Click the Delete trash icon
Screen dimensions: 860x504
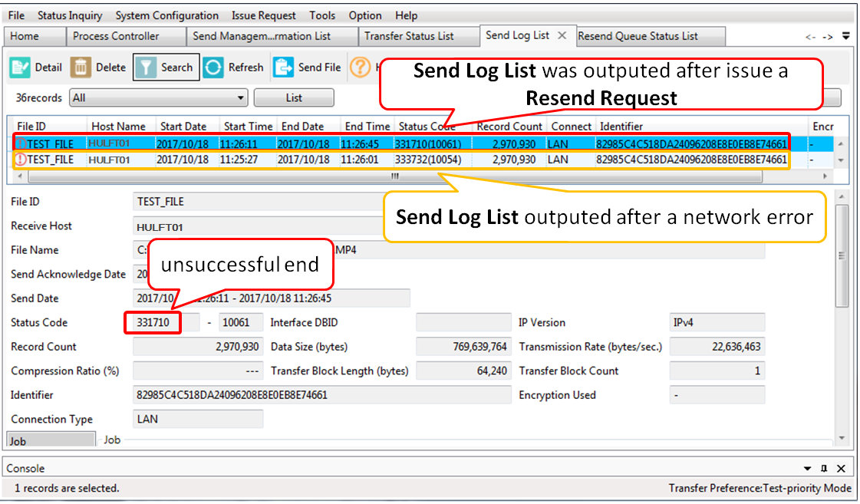[81, 68]
